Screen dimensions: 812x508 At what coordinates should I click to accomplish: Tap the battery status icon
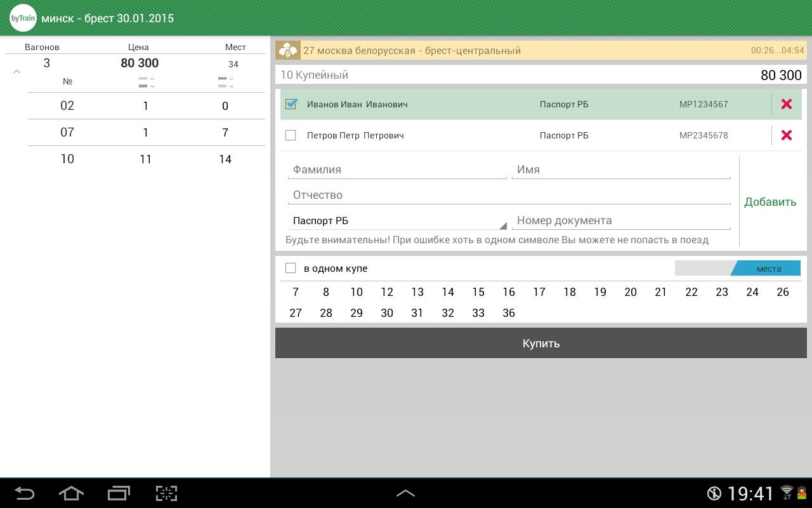tap(802, 493)
